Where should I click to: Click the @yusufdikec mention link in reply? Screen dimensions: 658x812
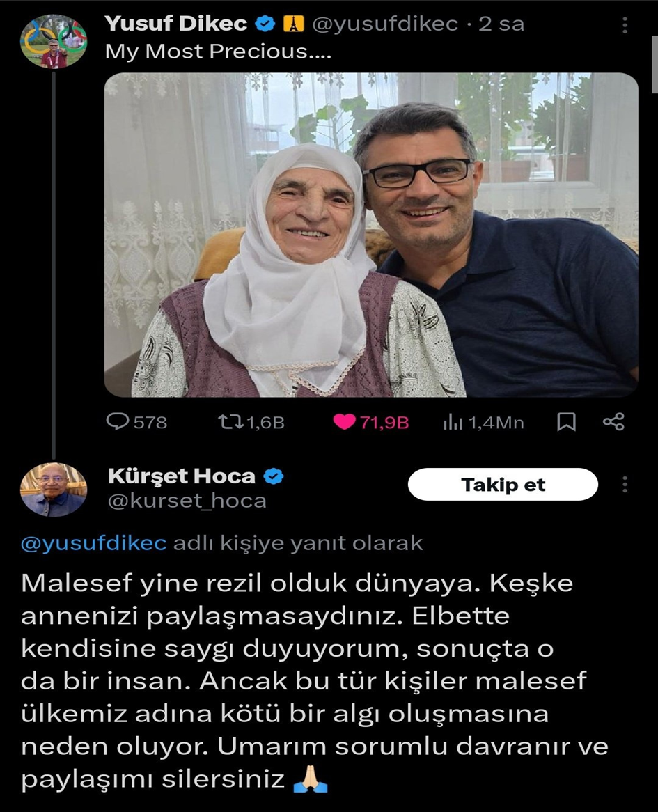tap(94, 543)
